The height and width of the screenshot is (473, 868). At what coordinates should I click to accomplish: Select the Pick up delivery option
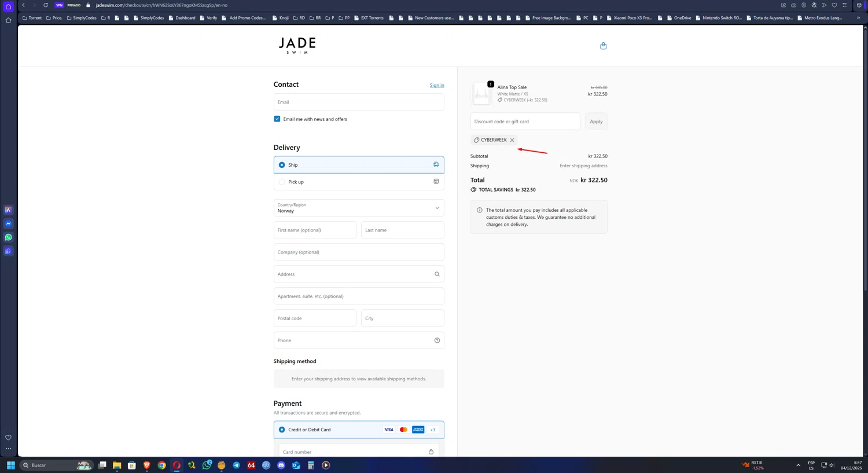click(x=359, y=182)
